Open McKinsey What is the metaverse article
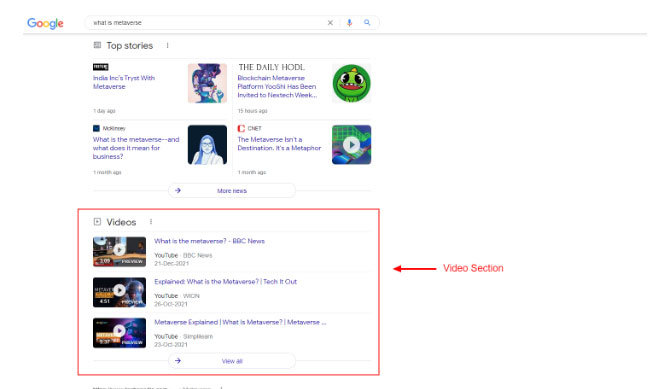This screenshot has height=389, width=665. click(x=136, y=148)
